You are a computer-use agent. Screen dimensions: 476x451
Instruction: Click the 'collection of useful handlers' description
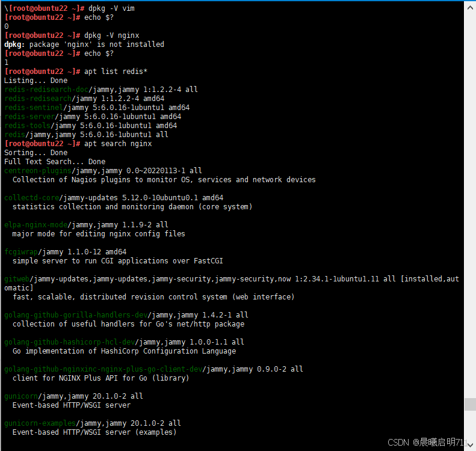coord(128,324)
